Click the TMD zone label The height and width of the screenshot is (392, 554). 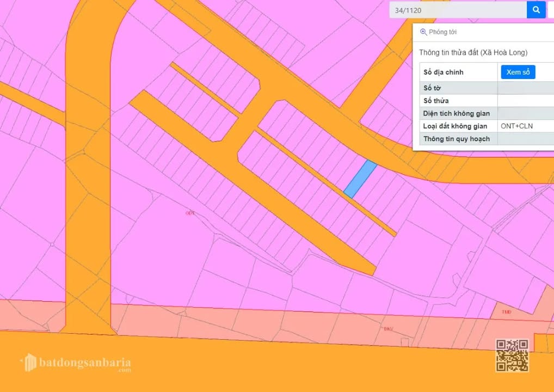click(x=506, y=312)
